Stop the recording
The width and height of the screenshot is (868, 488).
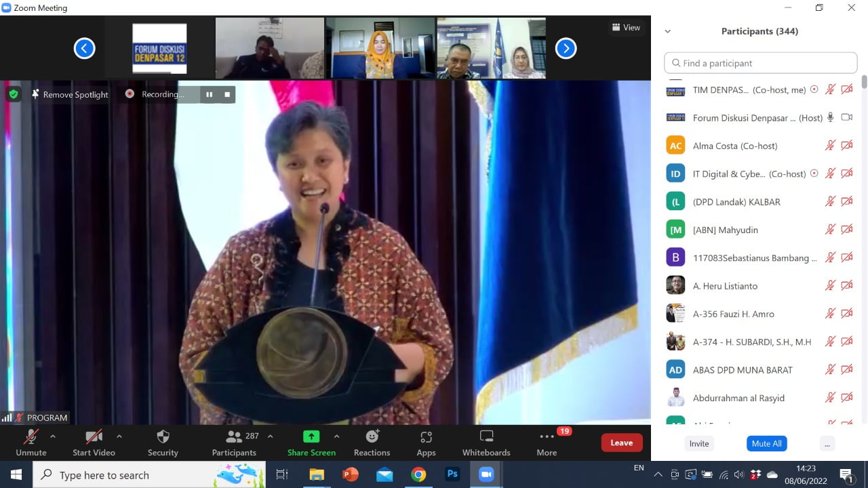pyautogui.click(x=227, y=94)
